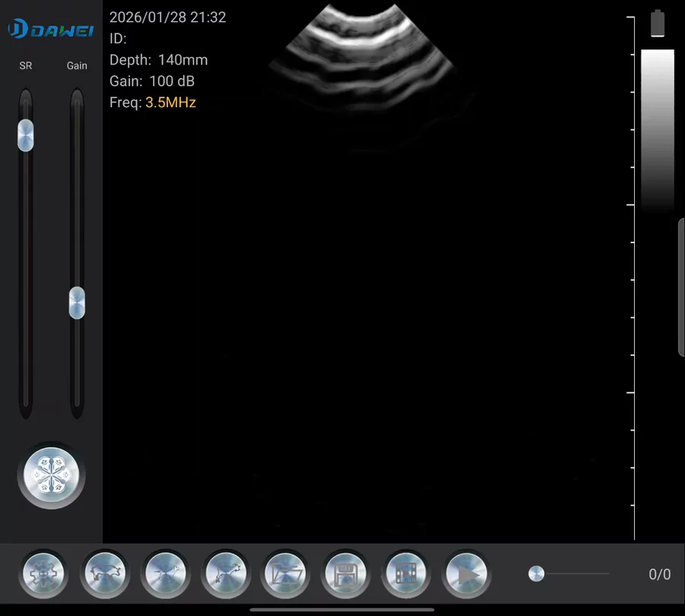Click the film strip cine button

pyautogui.click(x=406, y=574)
